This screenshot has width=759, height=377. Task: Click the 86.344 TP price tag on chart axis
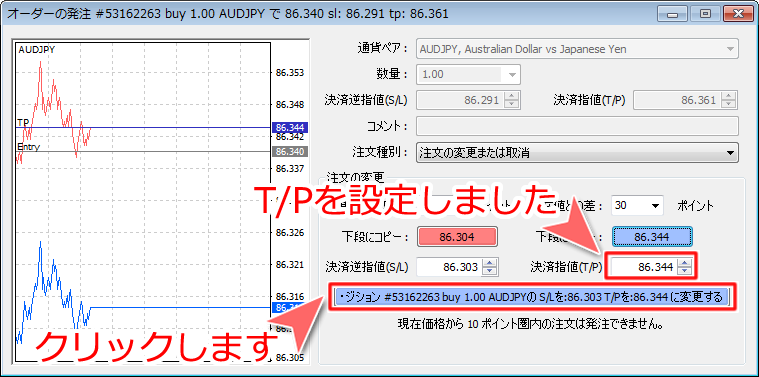click(x=289, y=128)
